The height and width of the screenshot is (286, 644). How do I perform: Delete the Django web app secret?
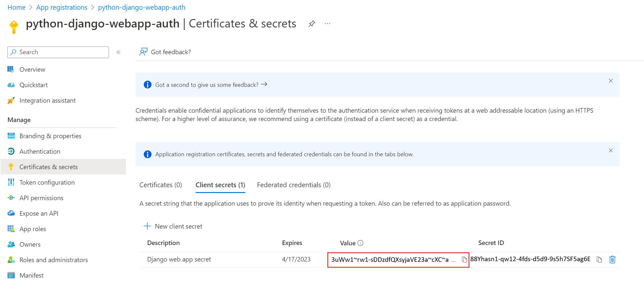click(612, 259)
